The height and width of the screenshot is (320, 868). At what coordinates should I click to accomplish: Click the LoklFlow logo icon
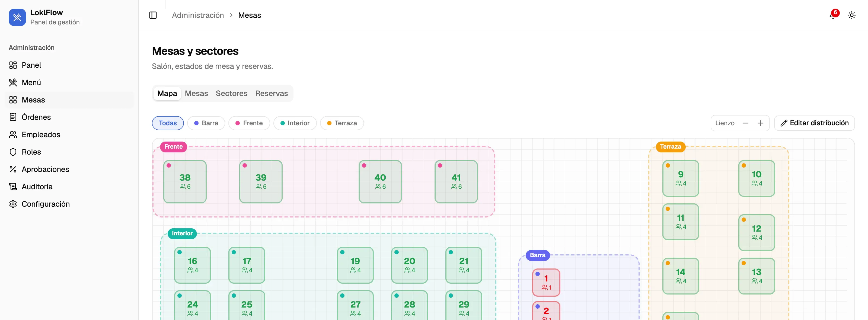coord(17,17)
